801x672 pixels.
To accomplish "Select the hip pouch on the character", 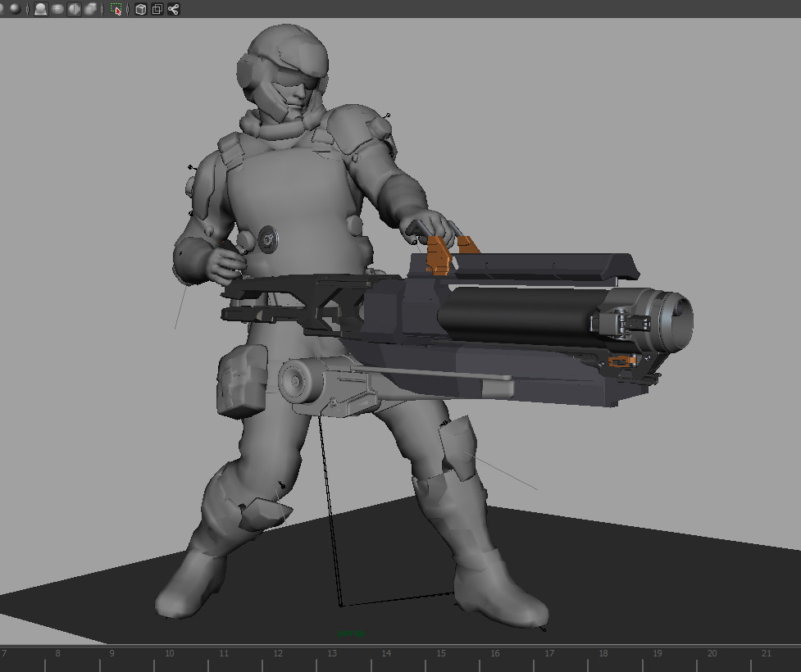I will tap(242, 381).
